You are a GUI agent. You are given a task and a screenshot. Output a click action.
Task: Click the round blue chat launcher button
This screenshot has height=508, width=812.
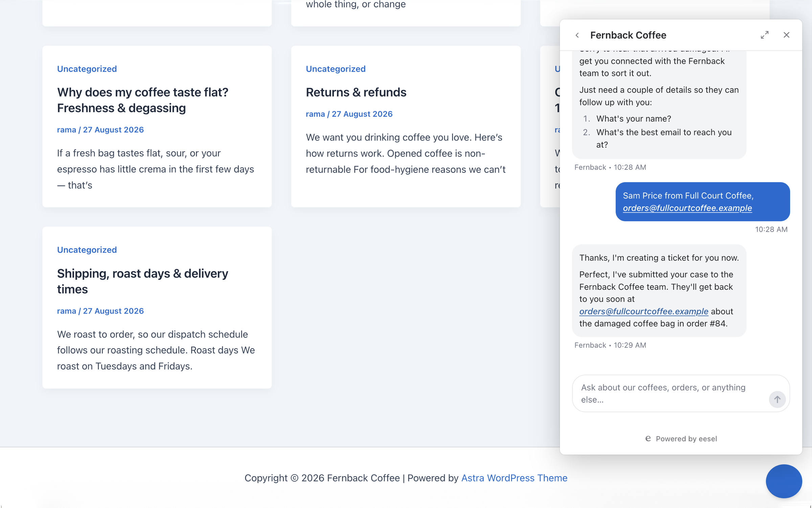coord(784,481)
